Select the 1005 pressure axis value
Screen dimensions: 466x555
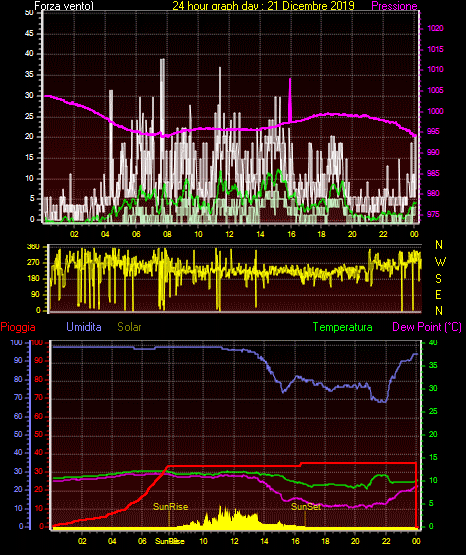click(x=435, y=90)
